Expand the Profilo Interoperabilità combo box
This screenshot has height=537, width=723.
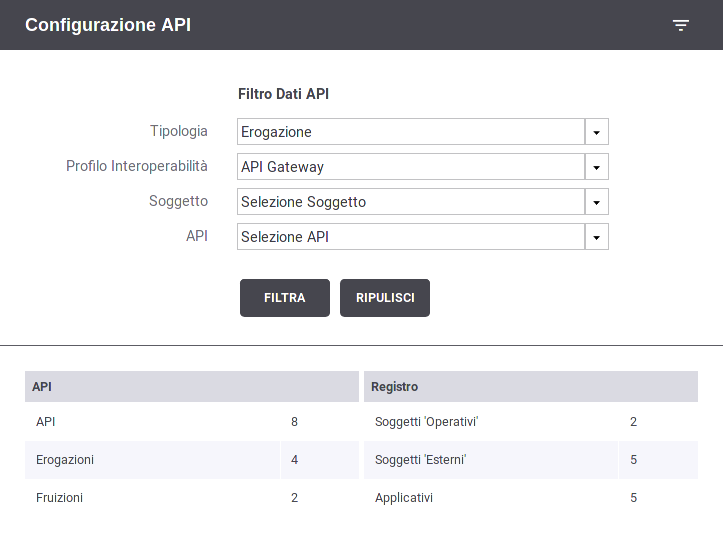tap(423, 167)
